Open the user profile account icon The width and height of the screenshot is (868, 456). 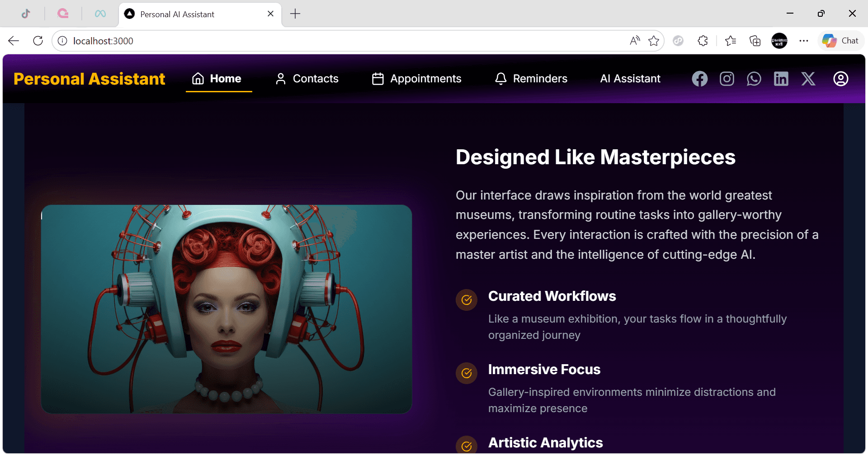pyautogui.click(x=840, y=79)
